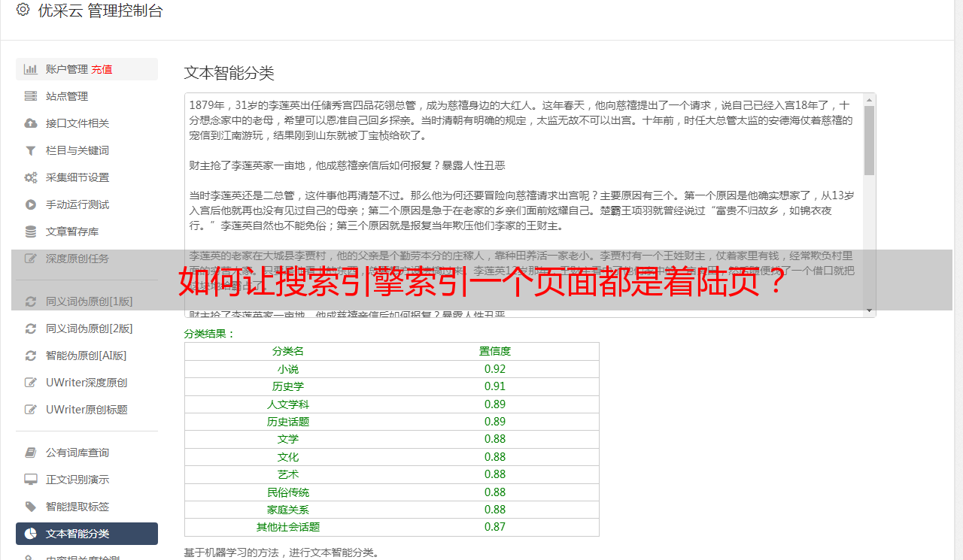Click the gear icon beside 优采云 管理控制台

23,10
